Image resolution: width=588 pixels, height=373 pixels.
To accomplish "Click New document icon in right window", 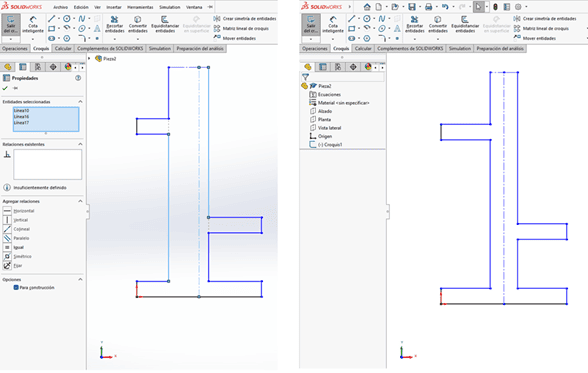I will (x=379, y=7).
